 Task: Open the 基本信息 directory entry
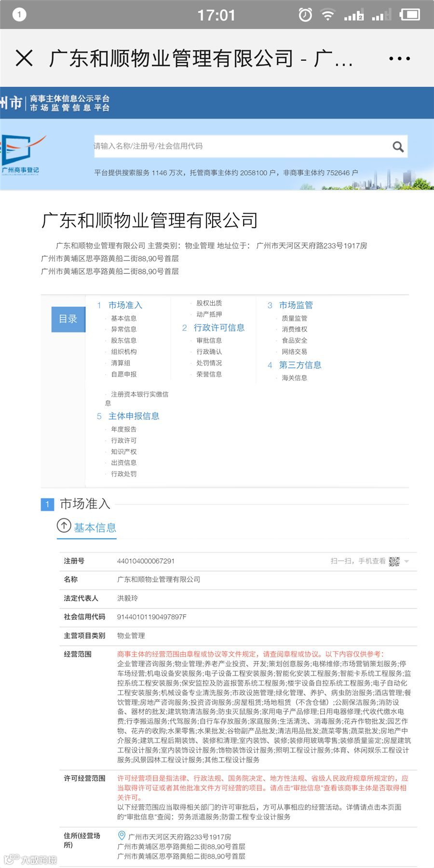[x=124, y=318]
